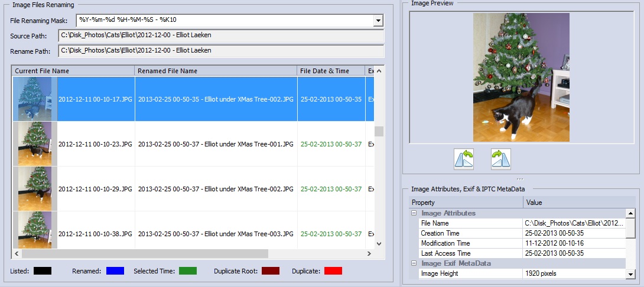Click the Listed black color swatch

click(x=43, y=271)
